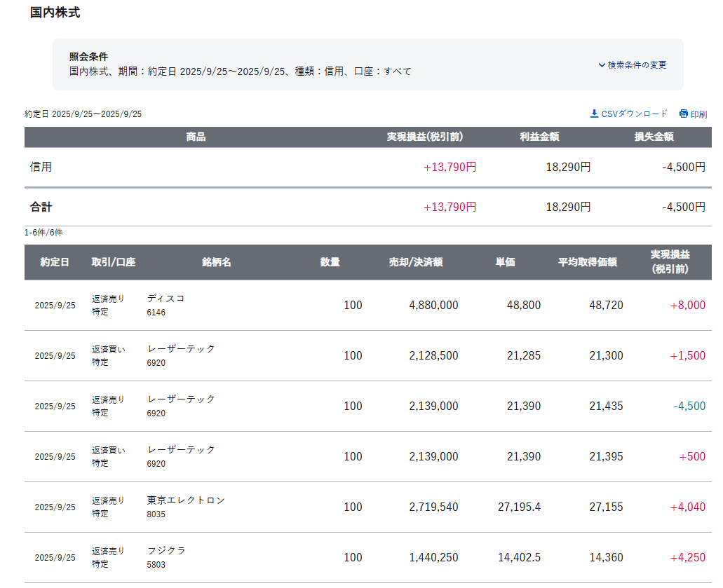
Task: Click the 売却/決済額 column header
Action: pos(416,262)
